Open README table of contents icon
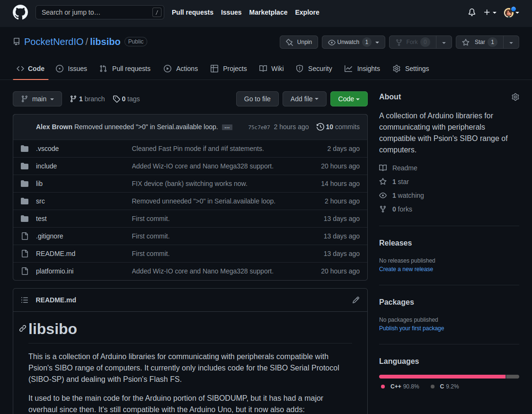532x414 pixels. [25, 300]
